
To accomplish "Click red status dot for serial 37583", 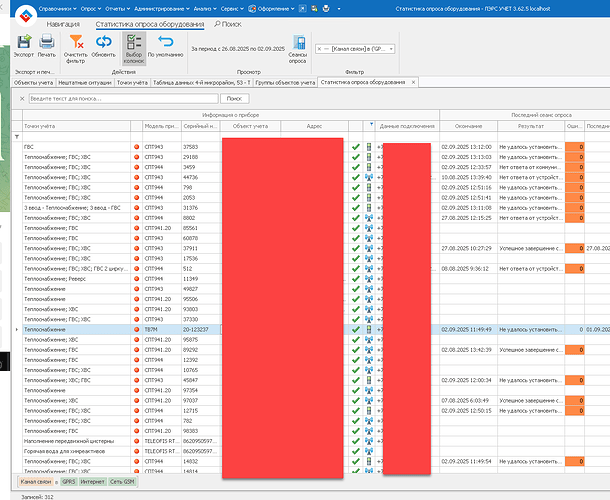I will point(137,147).
